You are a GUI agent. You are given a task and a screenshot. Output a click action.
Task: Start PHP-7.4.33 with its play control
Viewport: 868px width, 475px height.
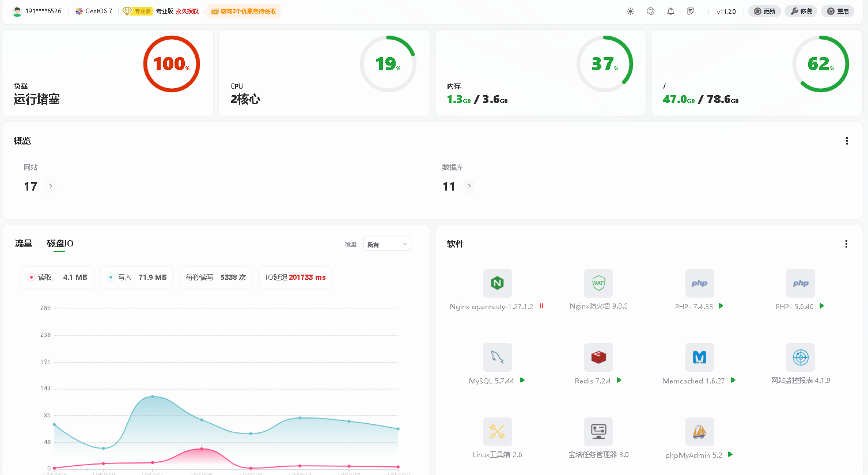click(x=720, y=306)
